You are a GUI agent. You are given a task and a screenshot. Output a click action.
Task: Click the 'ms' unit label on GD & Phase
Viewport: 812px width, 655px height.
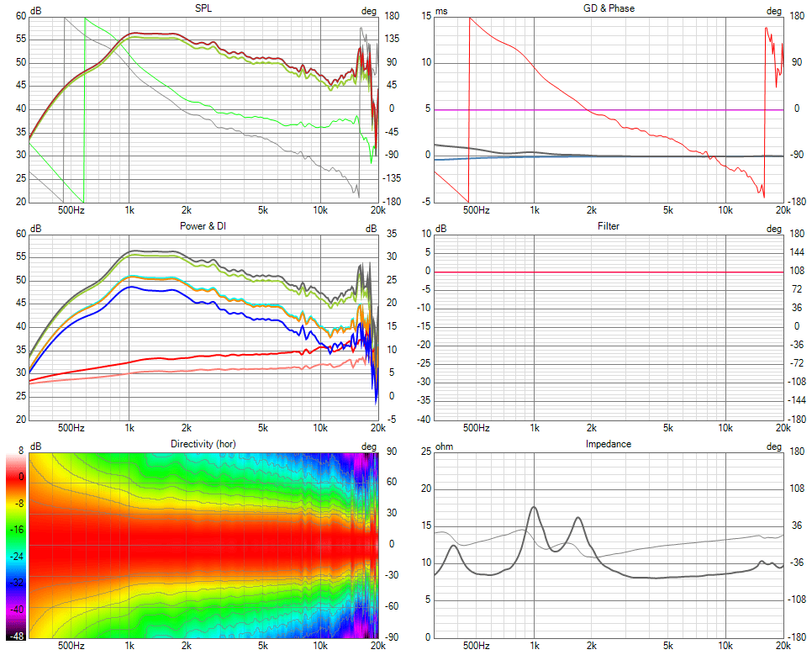[x=441, y=12]
